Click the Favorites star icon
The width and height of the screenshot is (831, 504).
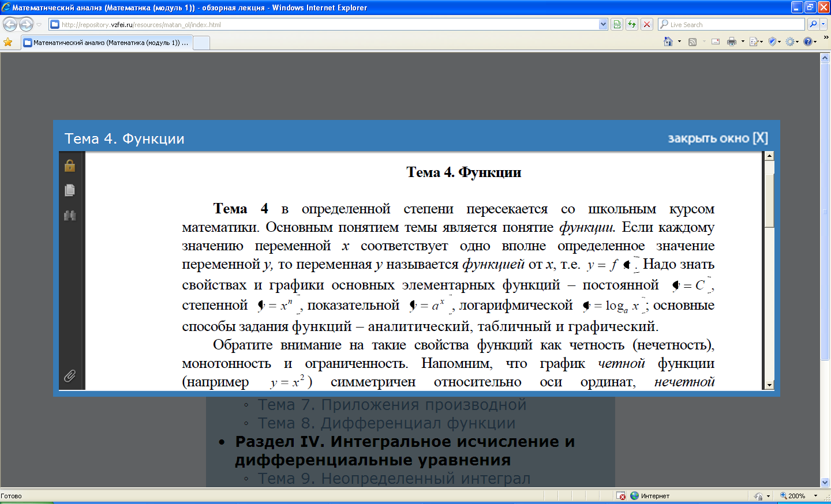(8, 42)
